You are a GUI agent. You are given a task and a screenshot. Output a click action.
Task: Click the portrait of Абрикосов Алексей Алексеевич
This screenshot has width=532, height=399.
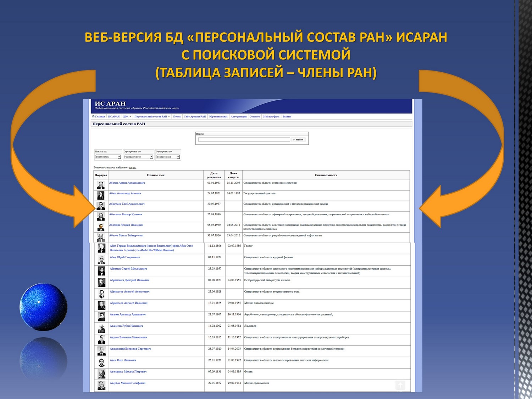pos(101,294)
